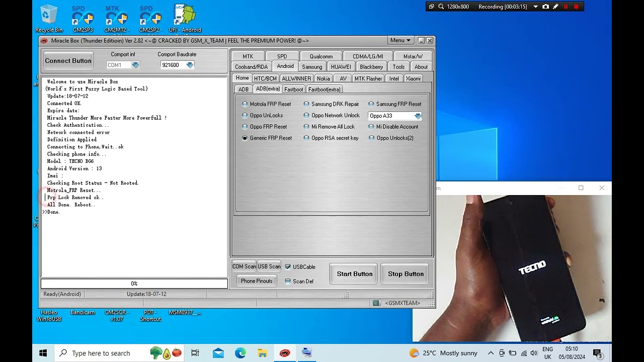Screen dimensions: 644x362
Task: Open the network Wi-Fi tray icon
Action: [524, 353]
